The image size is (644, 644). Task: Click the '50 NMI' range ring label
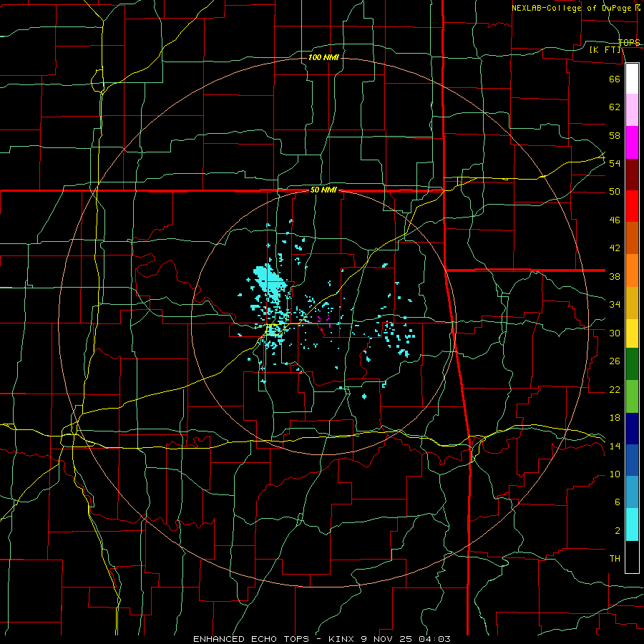pos(323,190)
